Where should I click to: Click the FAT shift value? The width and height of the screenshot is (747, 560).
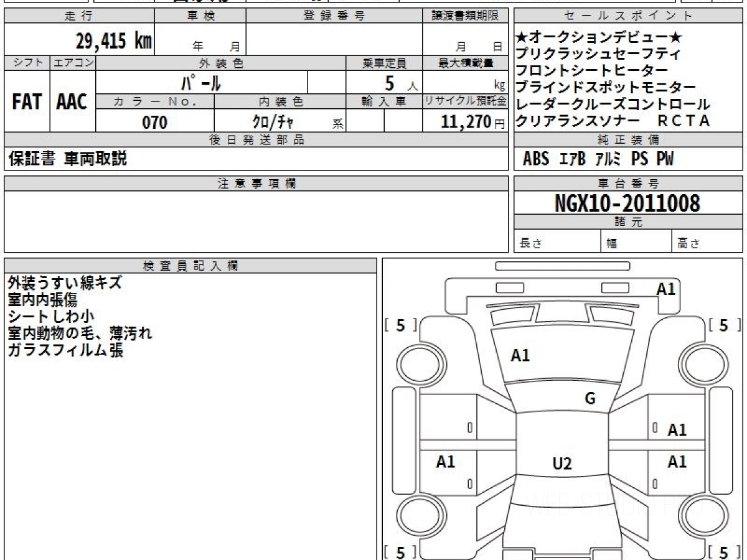27,102
